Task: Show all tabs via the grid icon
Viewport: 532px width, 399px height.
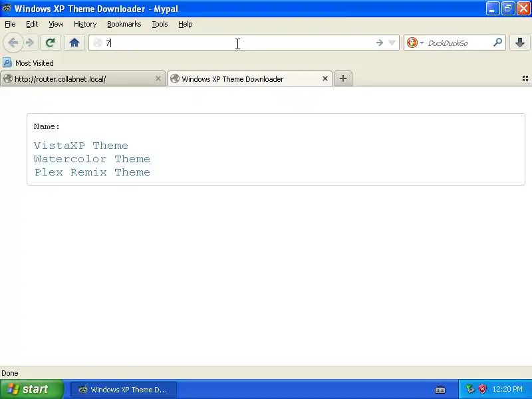Action: [525, 78]
